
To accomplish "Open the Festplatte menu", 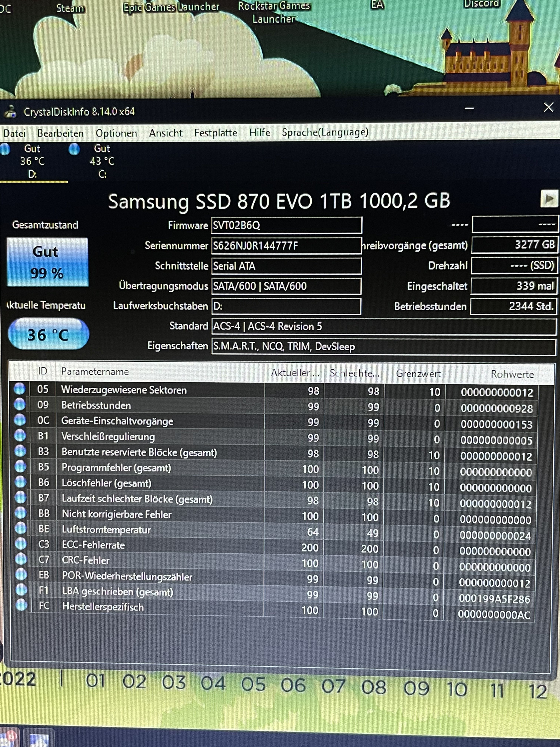I will tap(215, 133).
